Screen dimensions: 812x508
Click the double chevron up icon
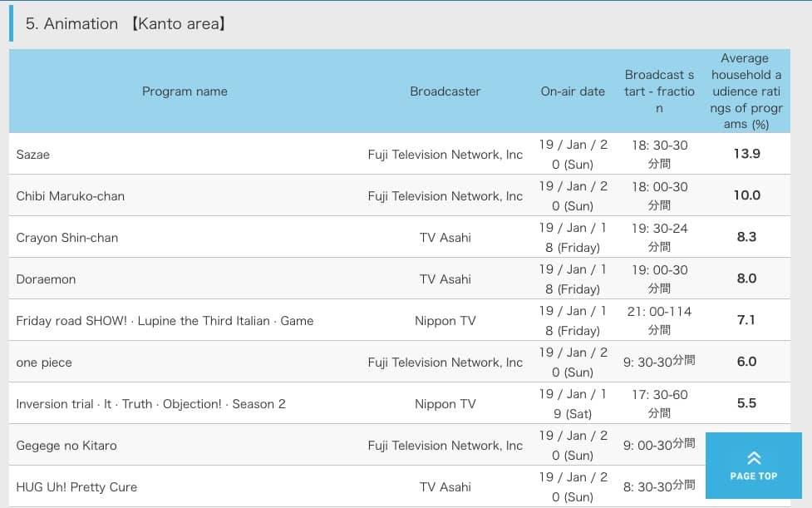pyautogui.click(x=754, y=457)
